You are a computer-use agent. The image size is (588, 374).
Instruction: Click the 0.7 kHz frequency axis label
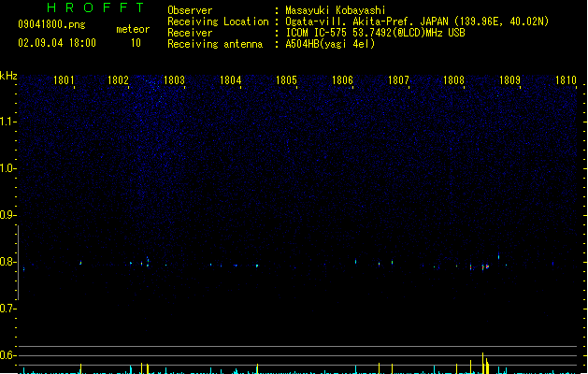pos(7,309)
